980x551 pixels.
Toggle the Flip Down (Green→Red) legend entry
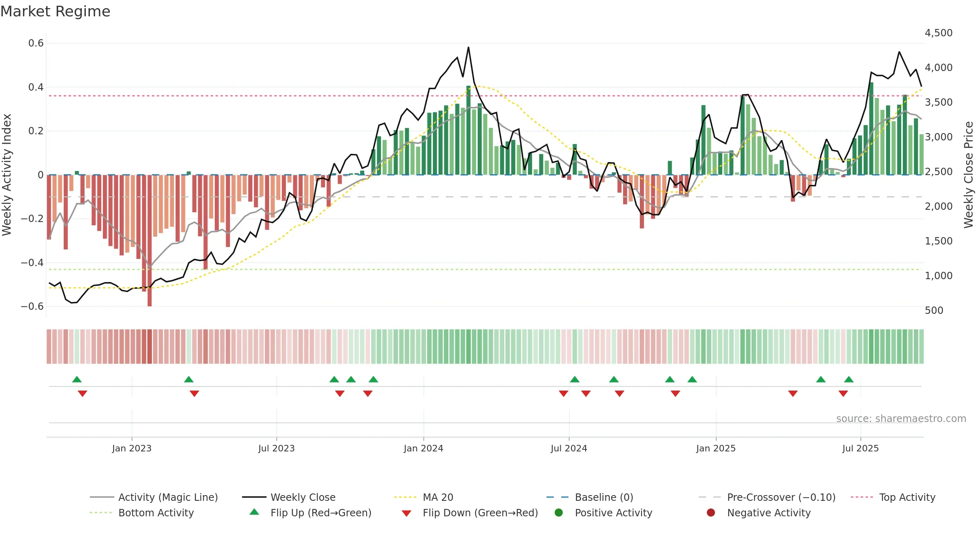[x=470, y=513]
